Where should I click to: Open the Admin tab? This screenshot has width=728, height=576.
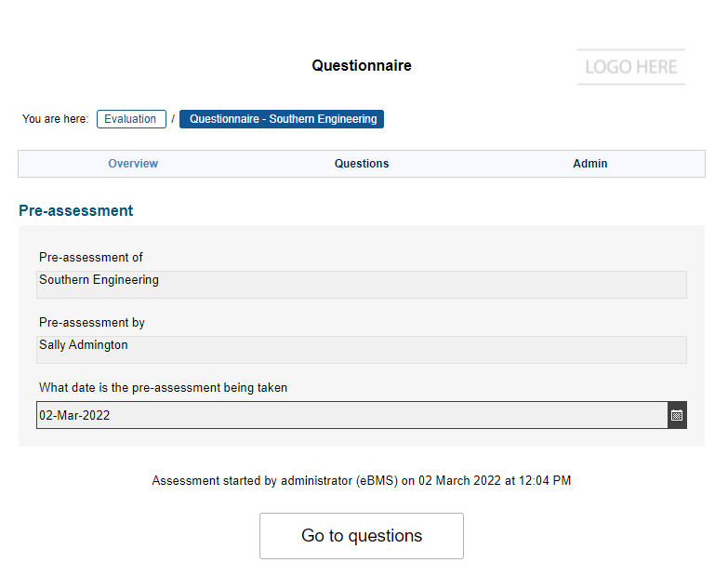click(x=589, y=164)
